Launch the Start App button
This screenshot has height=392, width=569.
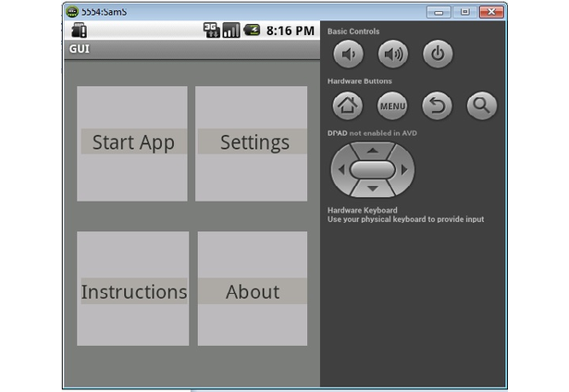coord(132,143)
